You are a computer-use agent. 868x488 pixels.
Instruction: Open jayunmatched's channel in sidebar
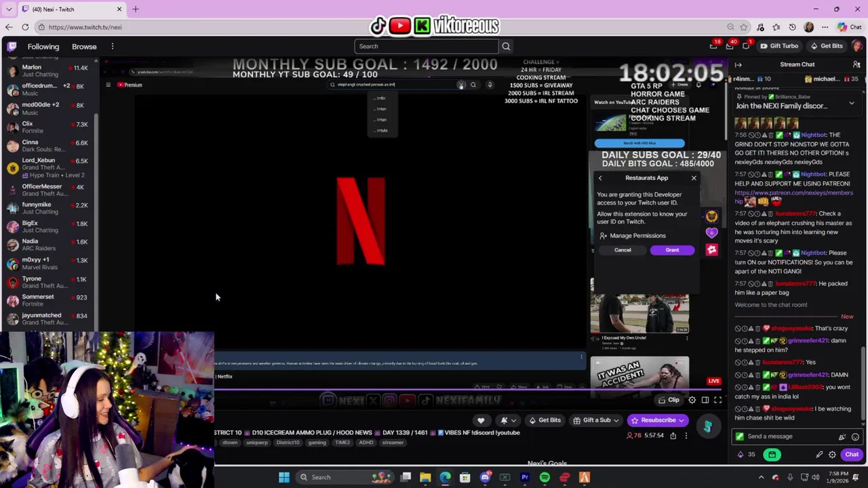[47, 319]
